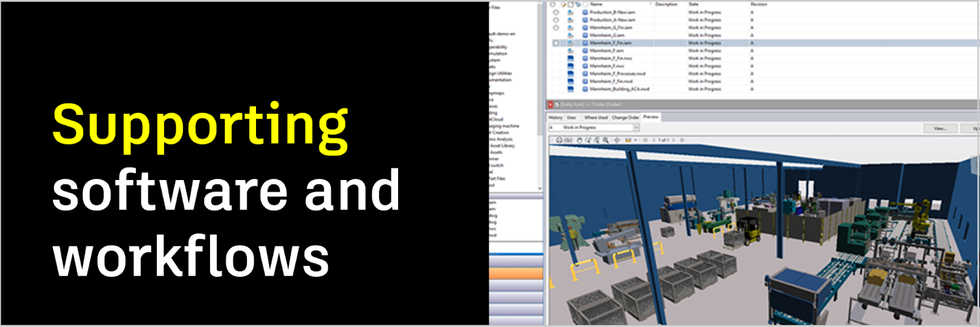Open the 'A Work in Progress' revision dropdown
This screenshot has width=980, height=327.
coord(636,127)
